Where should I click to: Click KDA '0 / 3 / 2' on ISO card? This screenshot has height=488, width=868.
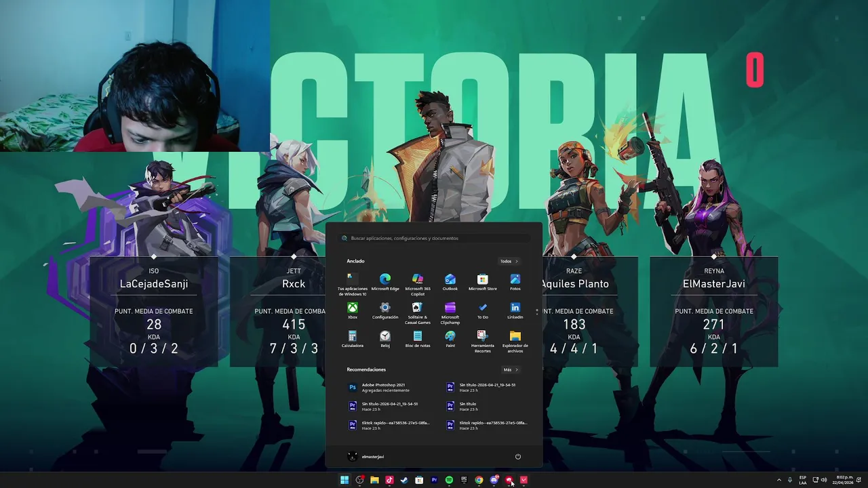(x=154, y=348)
